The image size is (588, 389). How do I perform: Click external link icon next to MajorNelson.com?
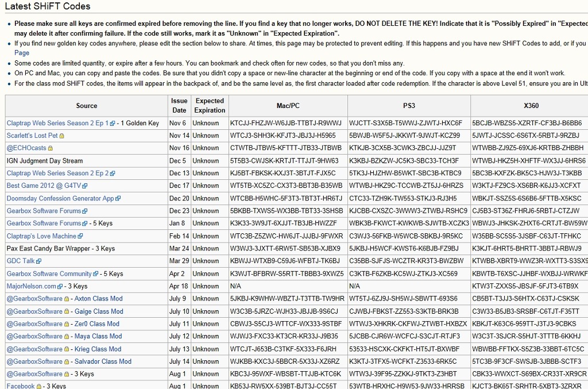pos(60,287)
